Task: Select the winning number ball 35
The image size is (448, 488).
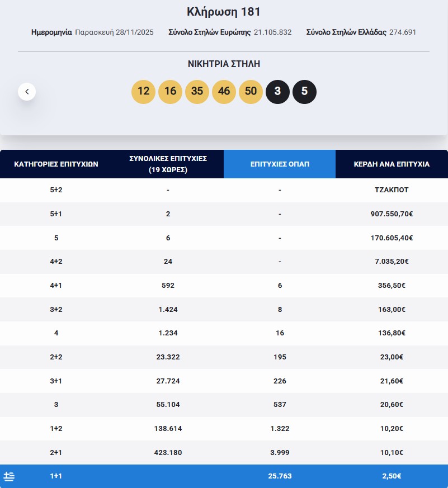Action: pyautogui.click(x=197, y=92)
